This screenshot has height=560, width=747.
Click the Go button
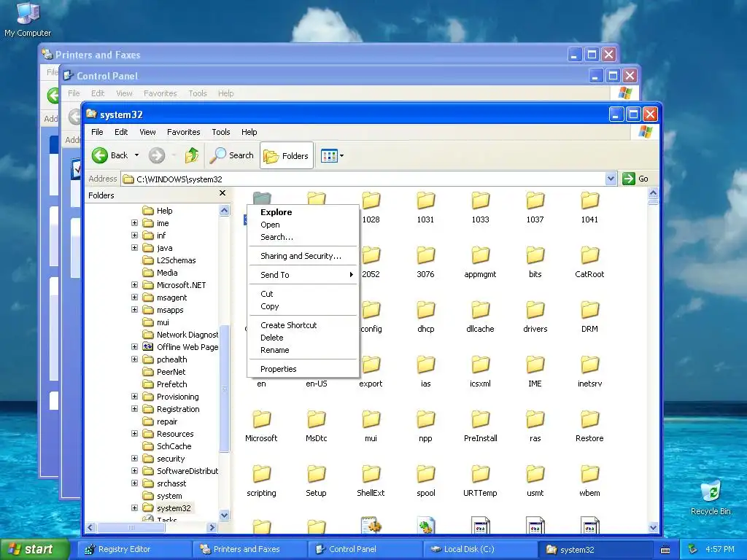click(x=636, y=179)
